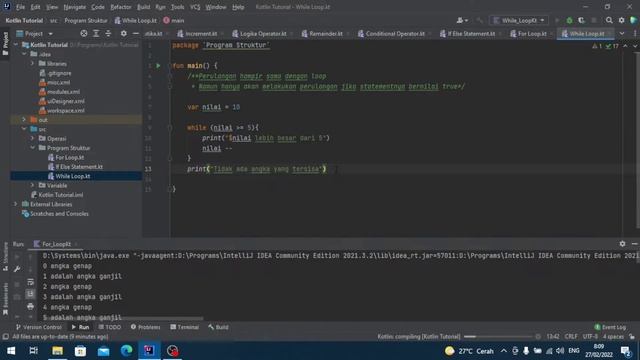The image size is (640, 360).
Task: Toggle read-only lock icon in status bar
Action: tap(632, 337)
